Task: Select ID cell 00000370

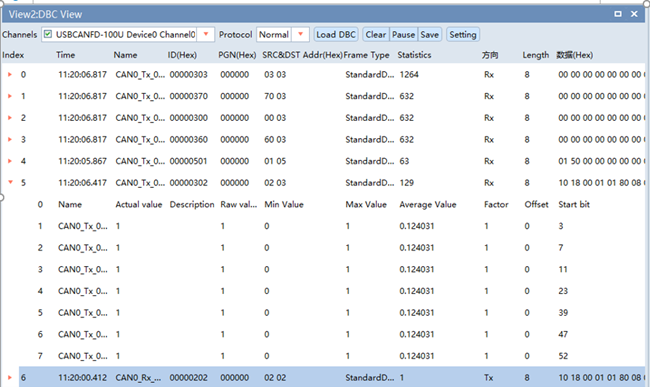Action: click(189, 96)
